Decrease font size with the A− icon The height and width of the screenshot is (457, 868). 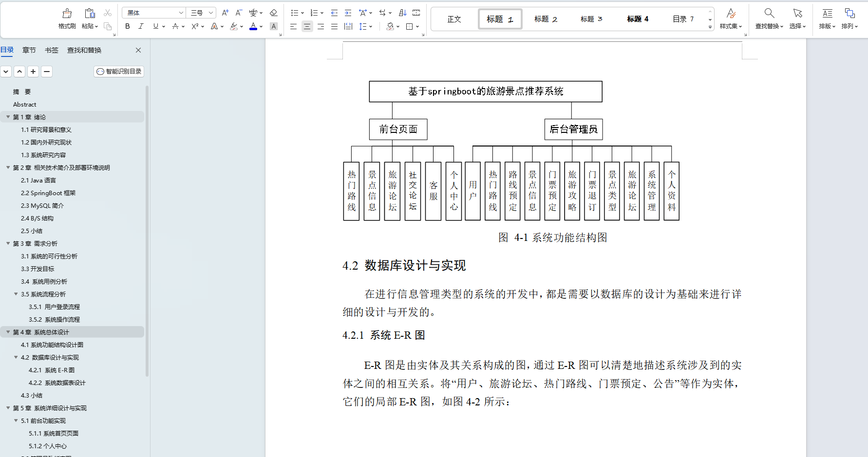pos(238,12)
